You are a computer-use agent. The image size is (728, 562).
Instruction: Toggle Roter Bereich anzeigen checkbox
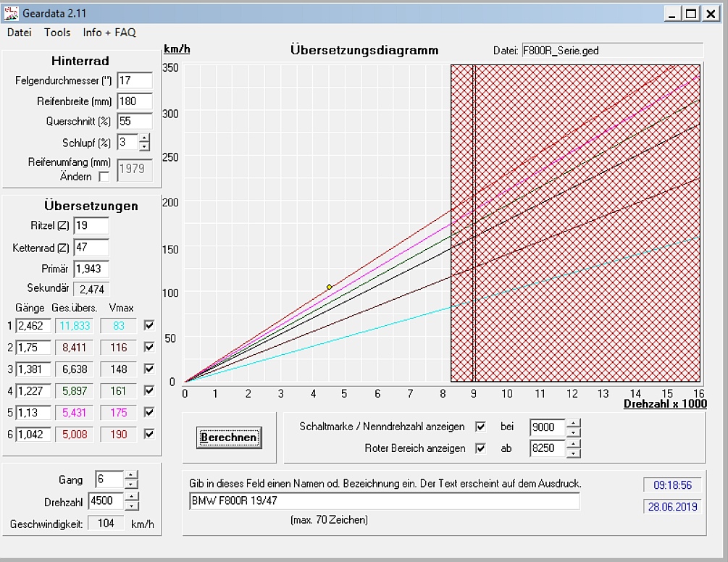(480, 448)
